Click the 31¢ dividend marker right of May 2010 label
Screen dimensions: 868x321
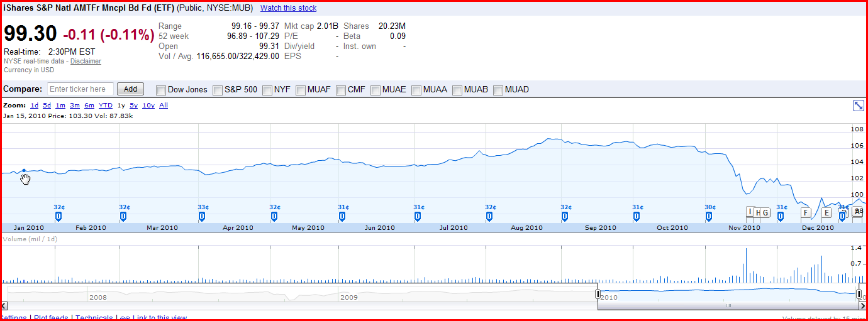click(x=343, y=216)
